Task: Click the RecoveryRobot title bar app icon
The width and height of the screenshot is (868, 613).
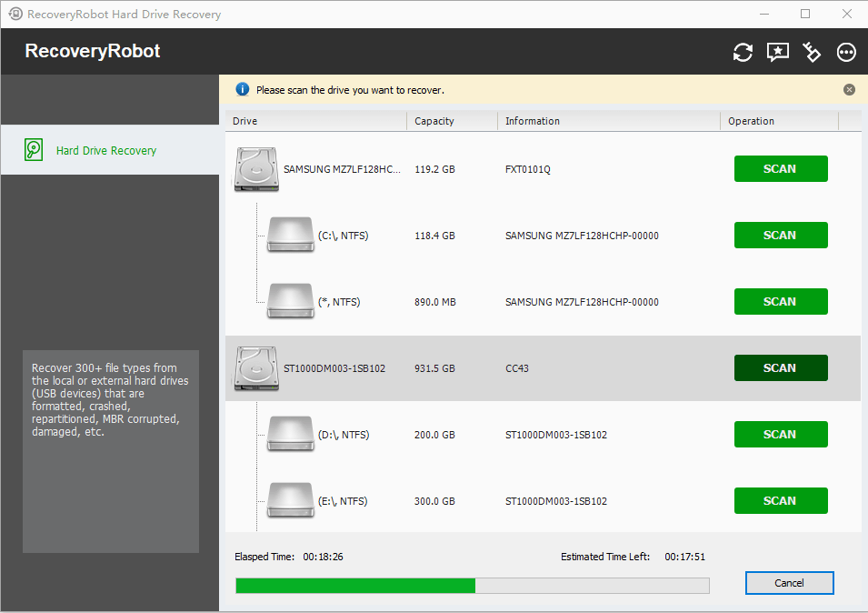Action: pos(15,14)
